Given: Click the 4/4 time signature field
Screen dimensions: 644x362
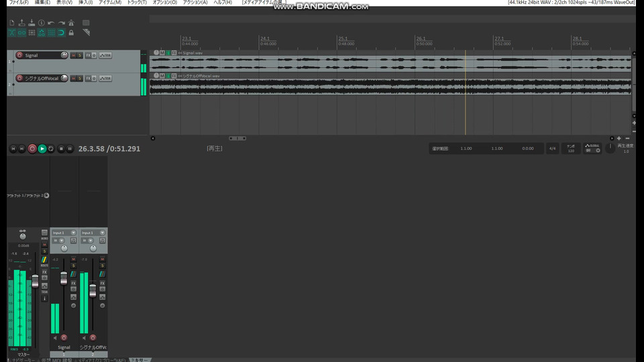Looking at the screenshot, I should pos(552,149).
